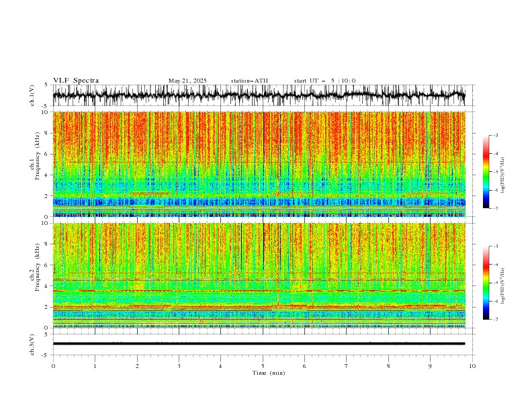Click the ch.3 voltage waveform trace
532x411 pixels.
pyautogui.click(x=259, y=344)
